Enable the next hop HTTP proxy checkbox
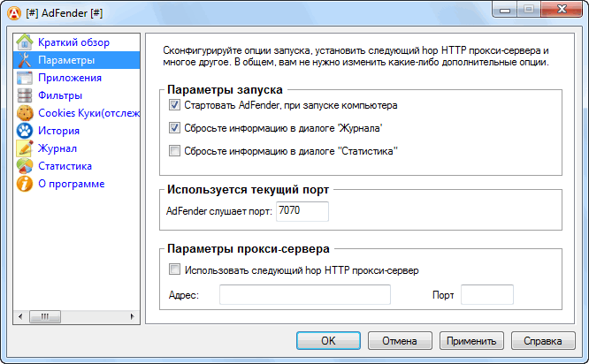 [174, 270]
